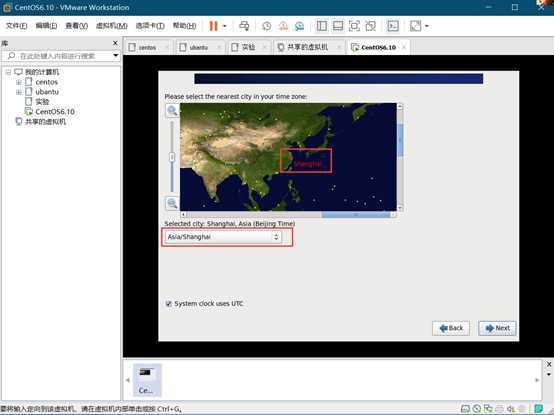Close the library panel
Viewport: 554px width, 415px height.
pyautogui.click(x=115, y=43)
